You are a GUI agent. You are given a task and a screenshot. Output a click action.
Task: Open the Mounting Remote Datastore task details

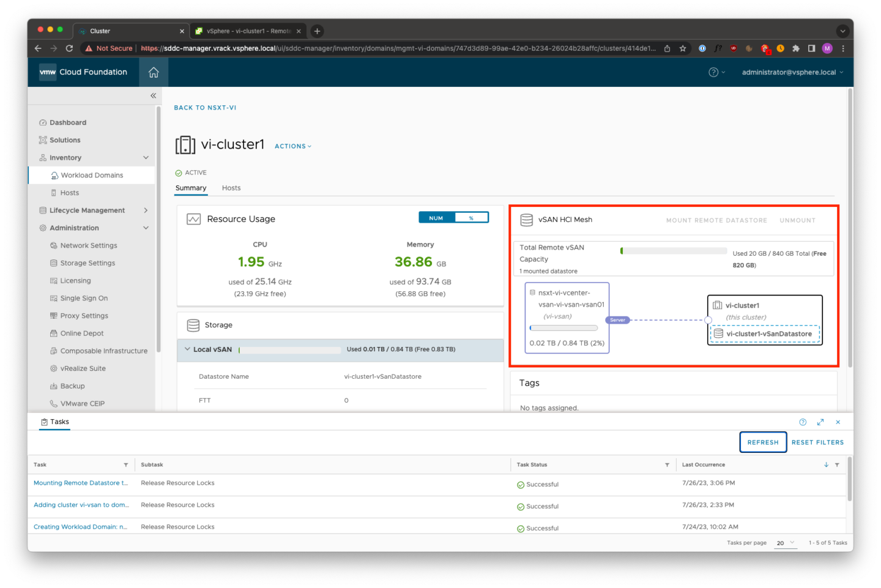click(x=81, y=483)
